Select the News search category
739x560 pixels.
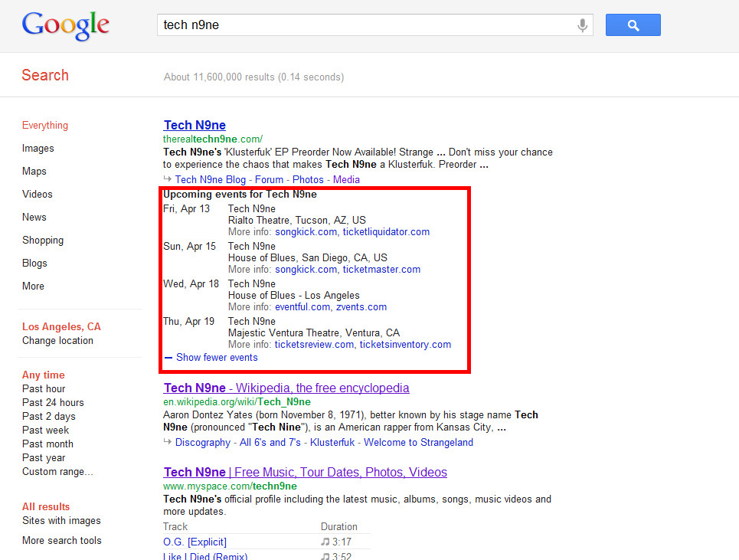[34, 217]
